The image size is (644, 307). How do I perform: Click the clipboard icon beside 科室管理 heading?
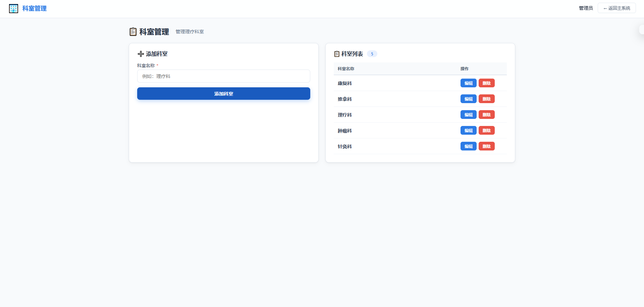point(133,32)
